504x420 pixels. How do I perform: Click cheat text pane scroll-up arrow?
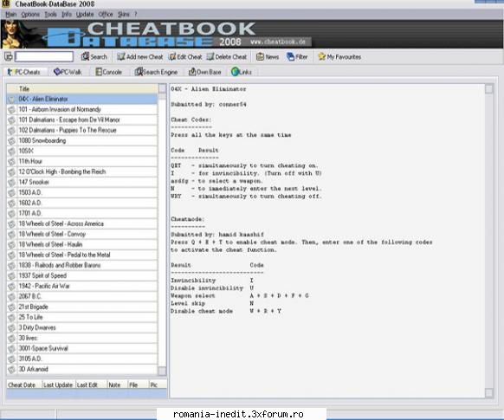pyautogui.click(x=489, y=88)
